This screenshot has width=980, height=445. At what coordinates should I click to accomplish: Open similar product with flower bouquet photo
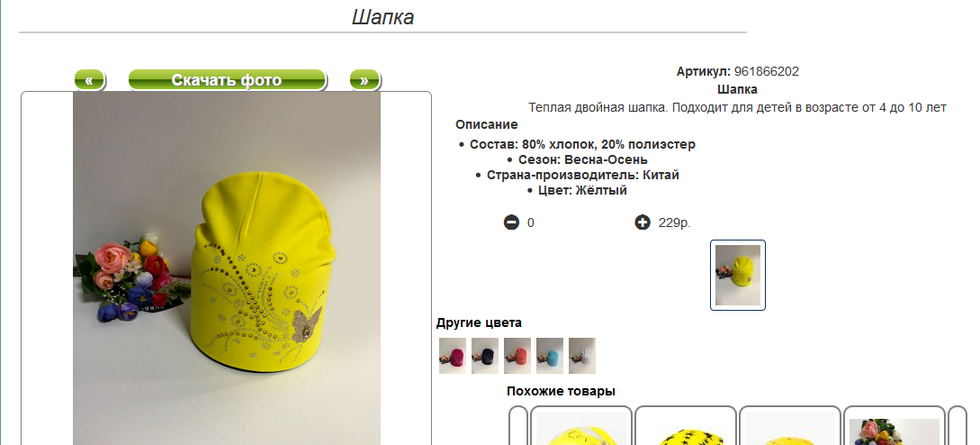click(x=895, y=426)
